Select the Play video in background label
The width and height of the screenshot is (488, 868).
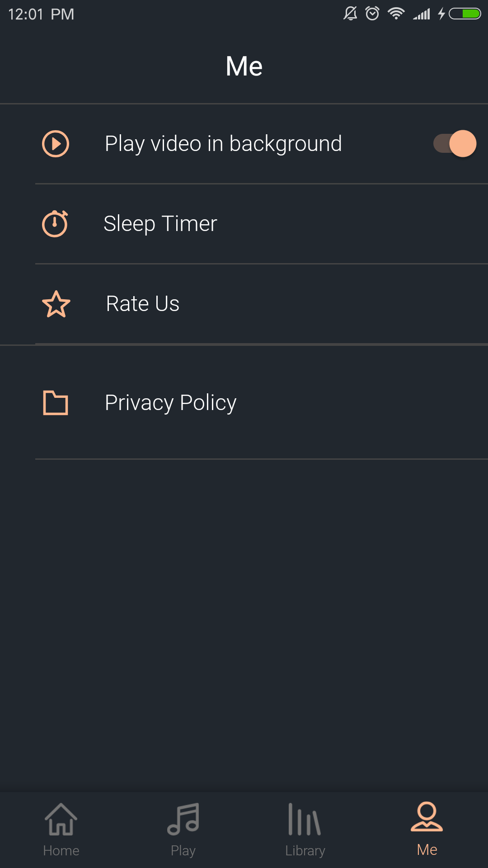[x=223, y=144]
